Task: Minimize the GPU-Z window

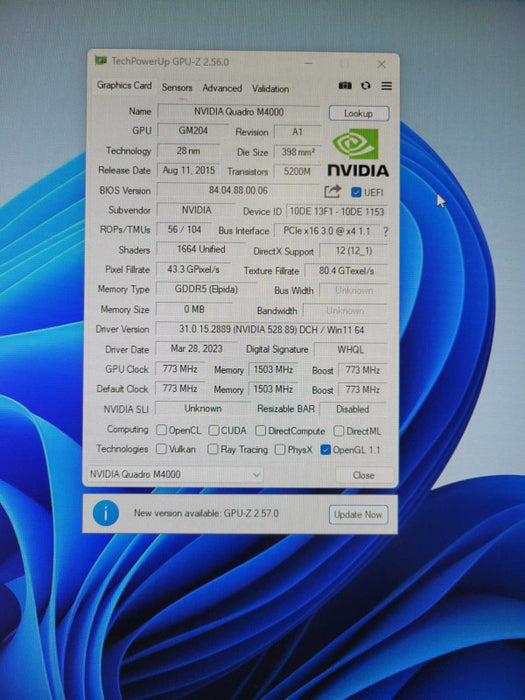Action: [x=308, y=63]
